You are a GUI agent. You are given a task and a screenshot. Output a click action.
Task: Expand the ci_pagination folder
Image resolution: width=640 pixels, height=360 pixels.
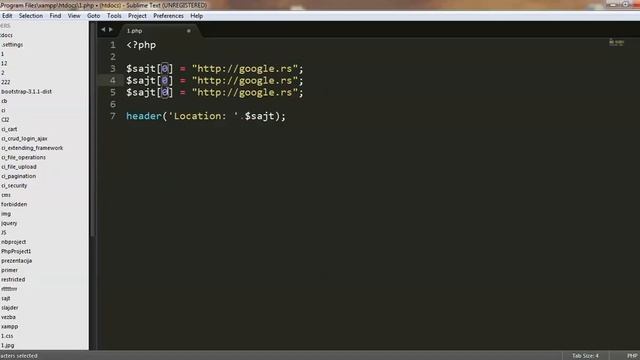[x=18, y=176]
